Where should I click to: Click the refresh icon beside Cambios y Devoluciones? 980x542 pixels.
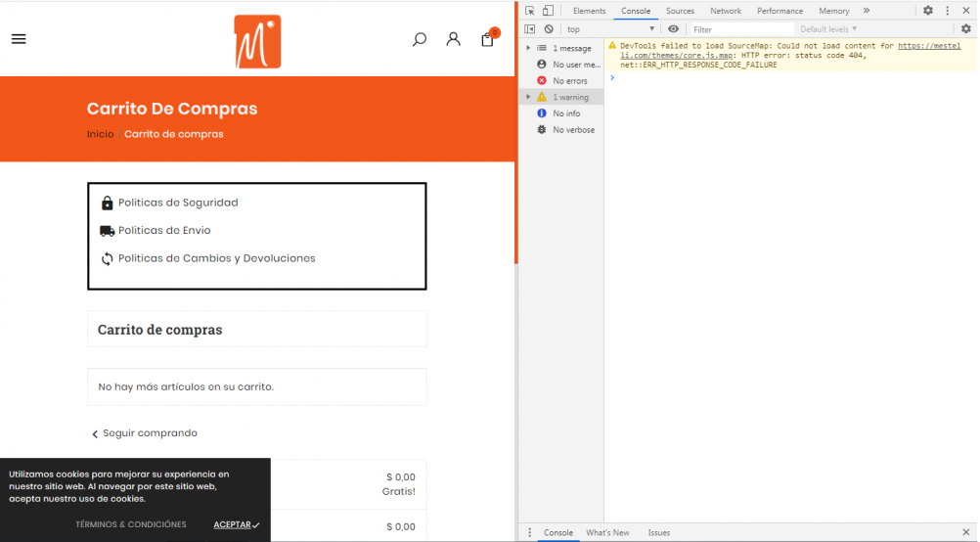pyautogui.click(x=107, y=259)
